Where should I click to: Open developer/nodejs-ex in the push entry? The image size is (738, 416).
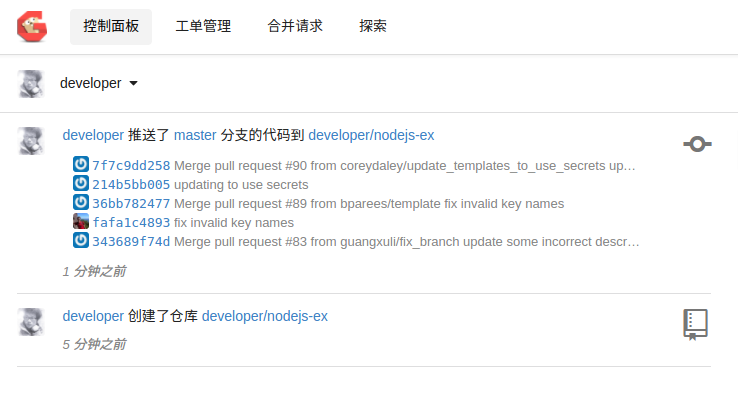coord(371,135)
